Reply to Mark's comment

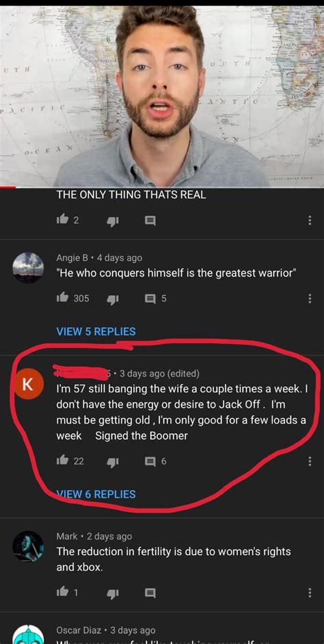point(150,593)
